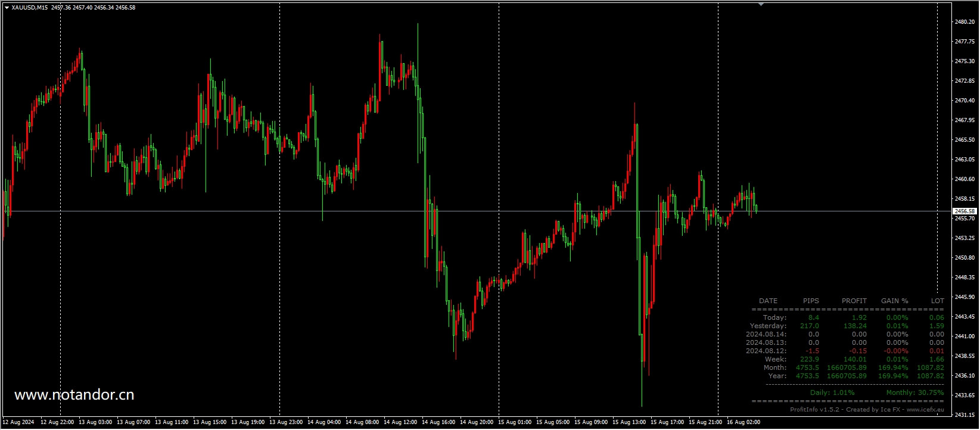Click the 2460.60 level on the price scale

coord(965,179)
